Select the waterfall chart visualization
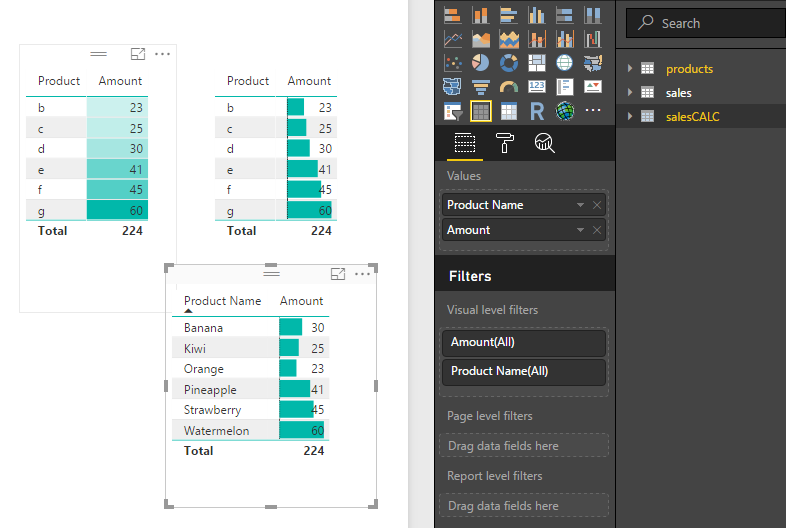786x528 pixels. [593, 39]
